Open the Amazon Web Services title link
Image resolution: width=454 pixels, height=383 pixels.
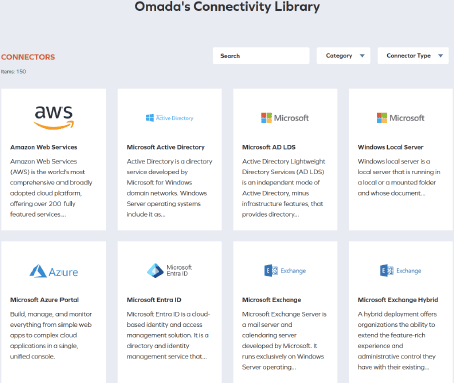44,147
